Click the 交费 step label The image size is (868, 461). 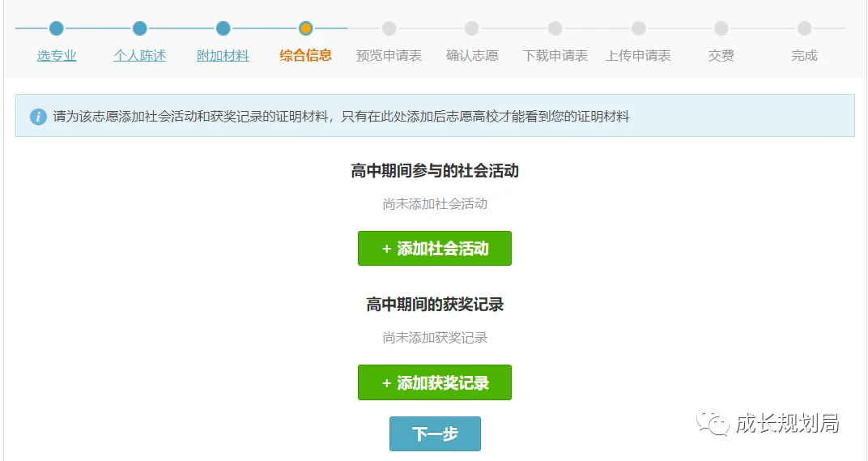pyautogui.click(x=721, y=55)
